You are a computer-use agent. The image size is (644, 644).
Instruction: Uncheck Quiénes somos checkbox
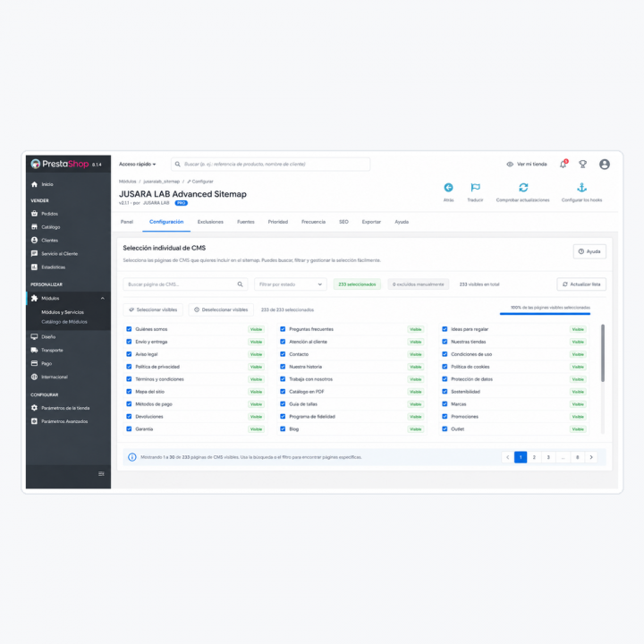point(129,329)
